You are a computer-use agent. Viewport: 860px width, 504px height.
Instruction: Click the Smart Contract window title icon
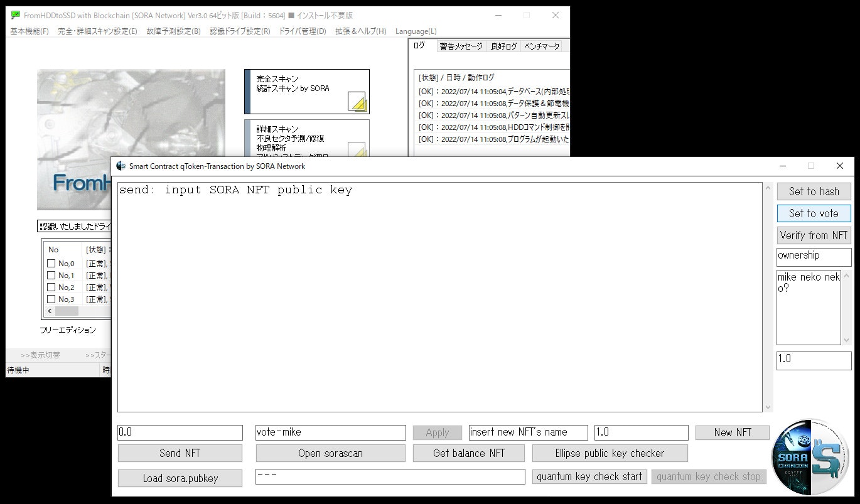pos(121,166)
